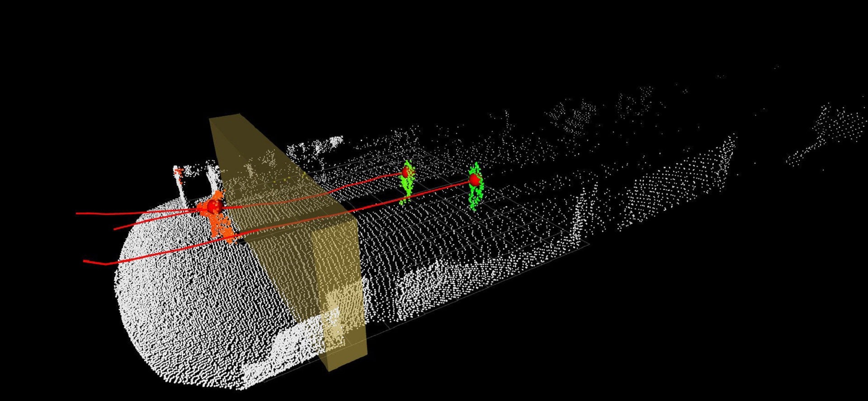Click the bottom corner of the yellow box
The width and height of the screenshot is (868, 401).
(330, 371)
